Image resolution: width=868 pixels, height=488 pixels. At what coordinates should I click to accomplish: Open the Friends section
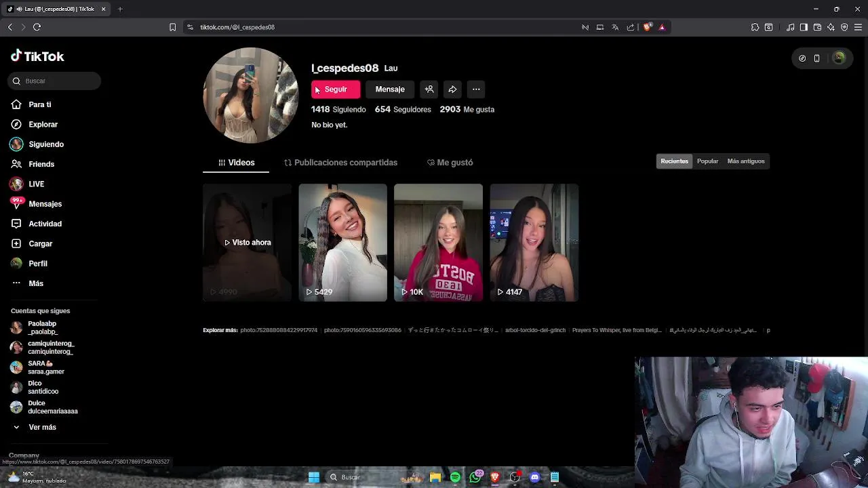tap(32, 164)
